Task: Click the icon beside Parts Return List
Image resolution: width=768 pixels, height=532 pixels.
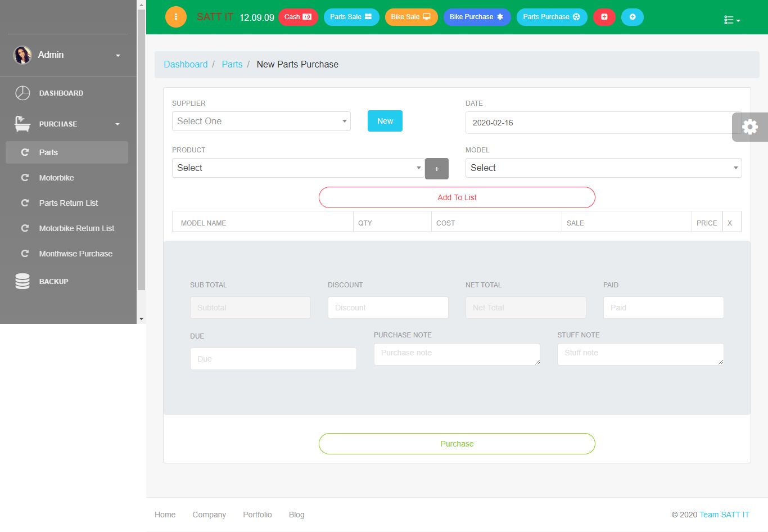Action: [x=25, y=203]
